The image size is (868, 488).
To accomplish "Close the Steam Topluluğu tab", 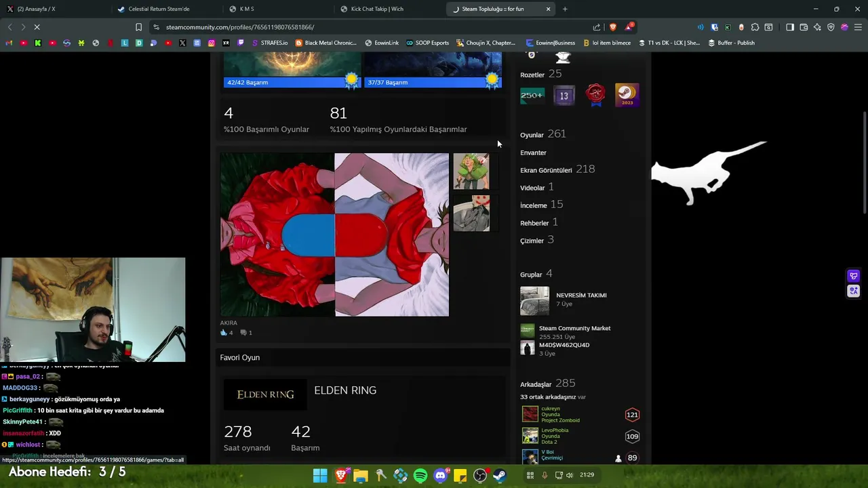I will 548,9.
